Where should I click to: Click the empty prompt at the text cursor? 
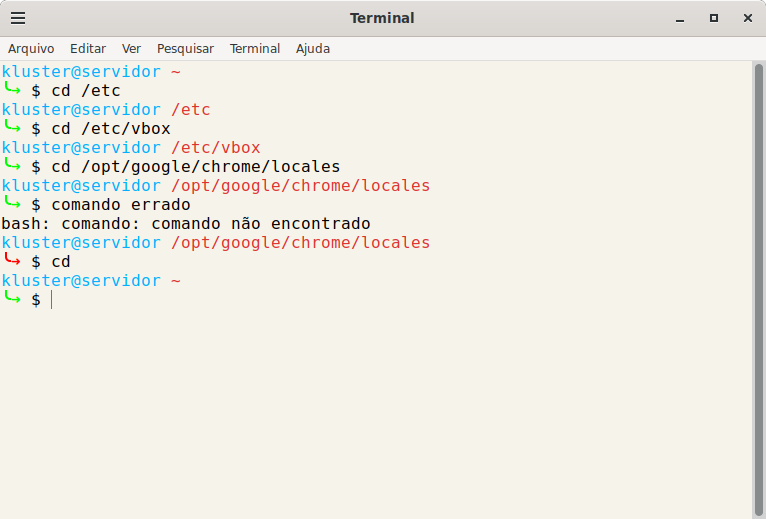coord(52,300)
